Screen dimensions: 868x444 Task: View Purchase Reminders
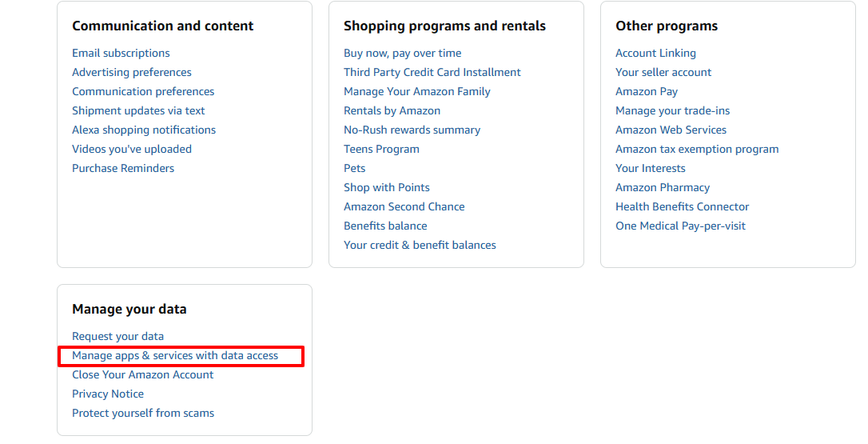123,168
